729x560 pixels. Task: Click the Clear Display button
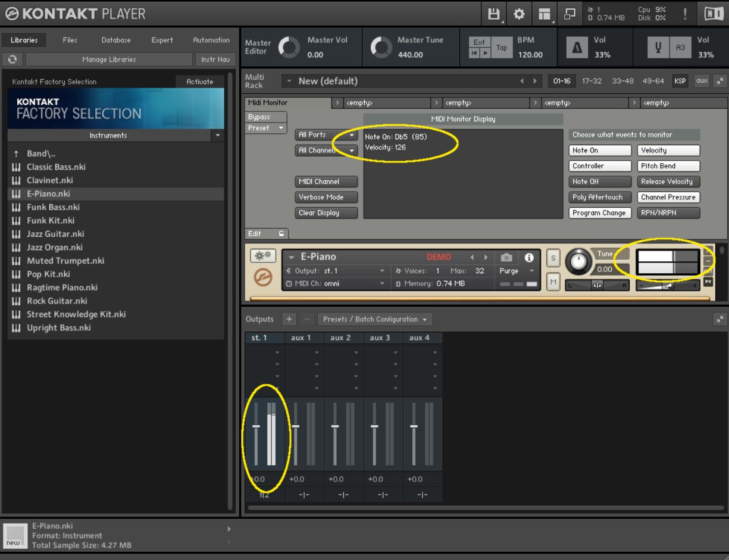[x=327, y=212]
